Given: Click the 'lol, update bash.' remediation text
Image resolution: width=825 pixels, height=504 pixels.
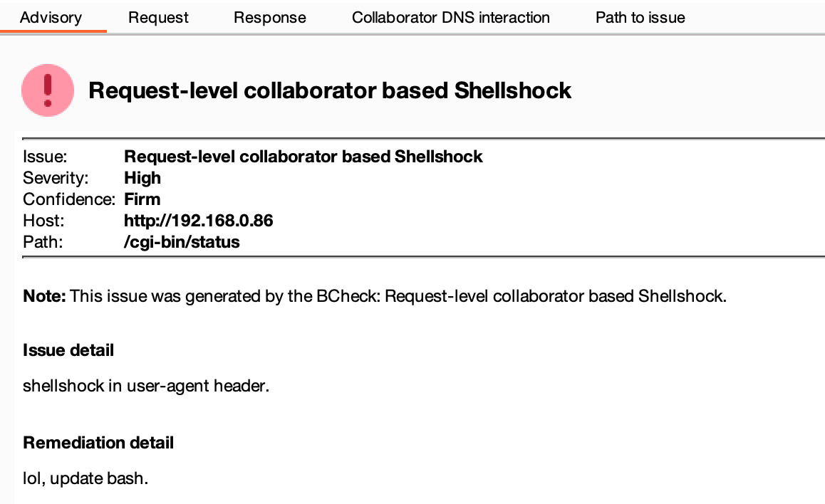Looking at the screenshot, I should pos(85,478).
